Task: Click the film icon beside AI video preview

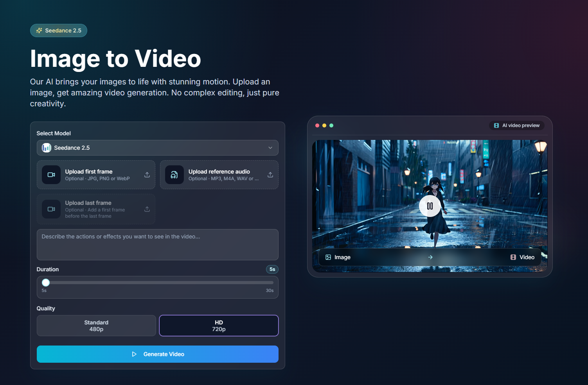Action: [496, 125]
